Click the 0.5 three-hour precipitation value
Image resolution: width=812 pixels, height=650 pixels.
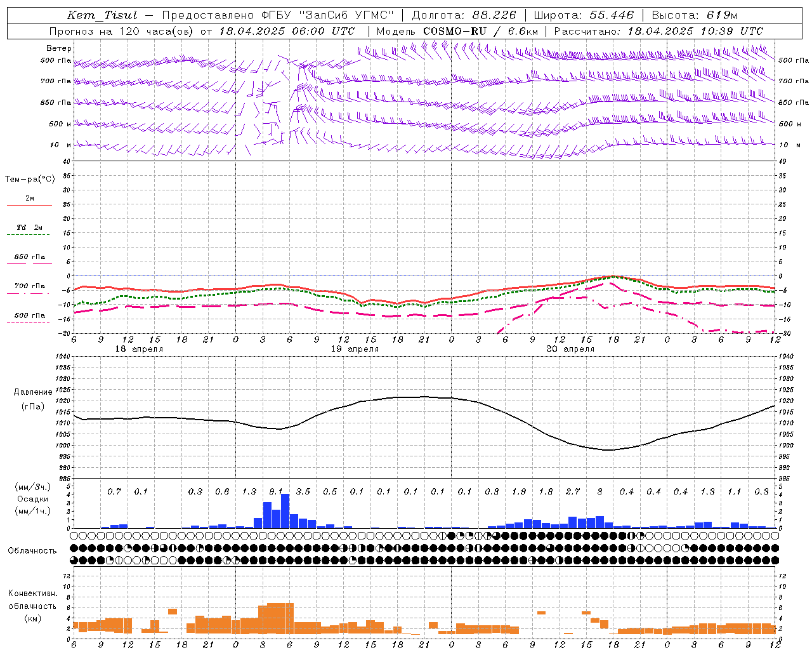coord(330,491)
